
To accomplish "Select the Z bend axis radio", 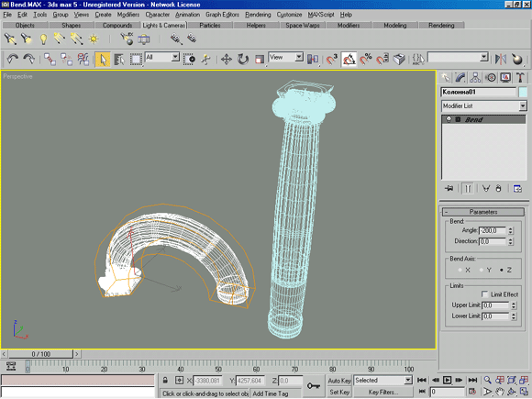I will click(x=502, y=270).
